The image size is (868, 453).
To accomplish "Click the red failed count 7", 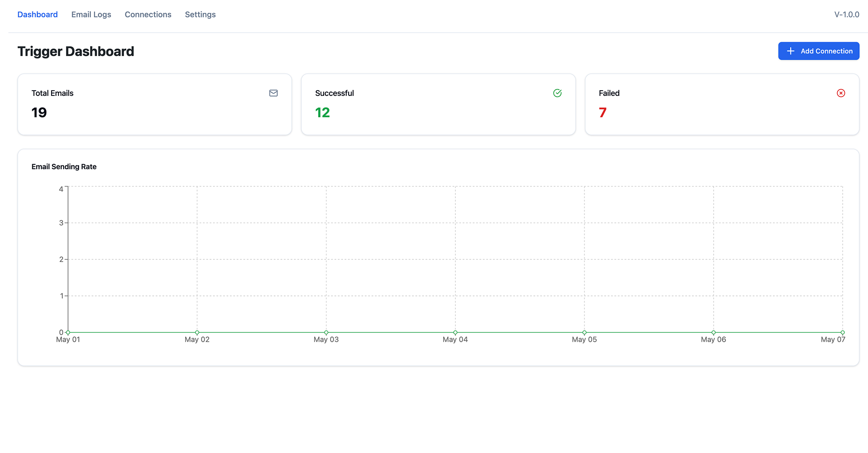I will coord(603,113).
